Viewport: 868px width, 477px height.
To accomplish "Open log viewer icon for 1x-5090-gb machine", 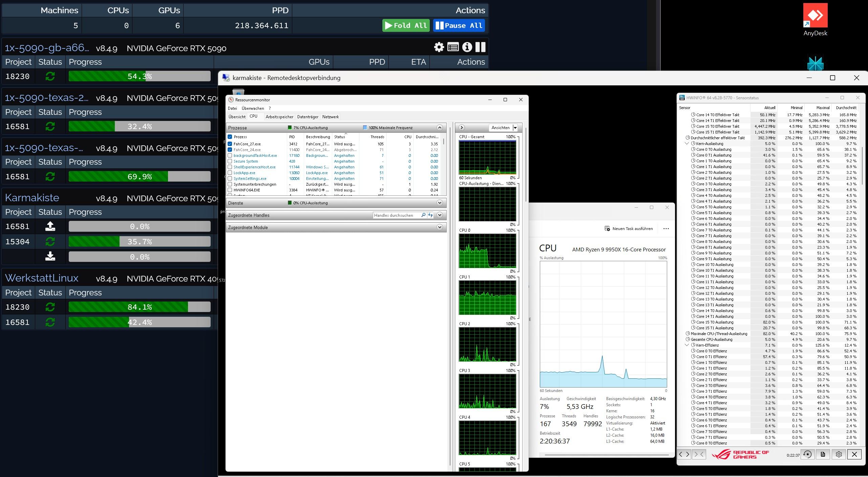I will (453, 47).
